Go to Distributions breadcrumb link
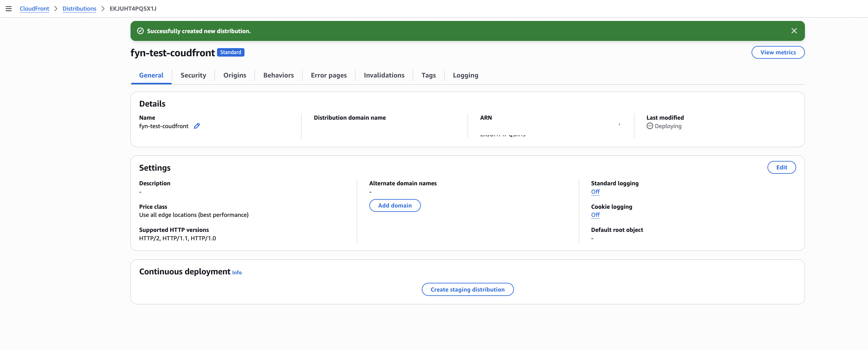Image resolution: width=868 pixels, height=350 pixels. point(79,8)
